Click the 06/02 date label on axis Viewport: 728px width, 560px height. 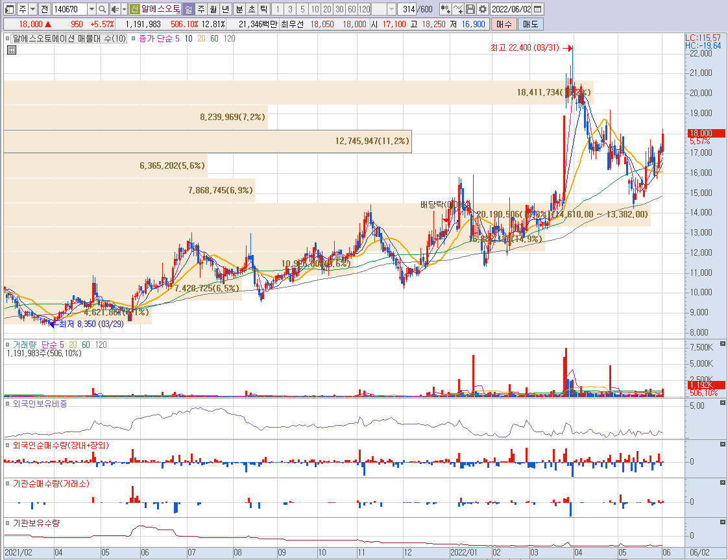click(699, 553)
